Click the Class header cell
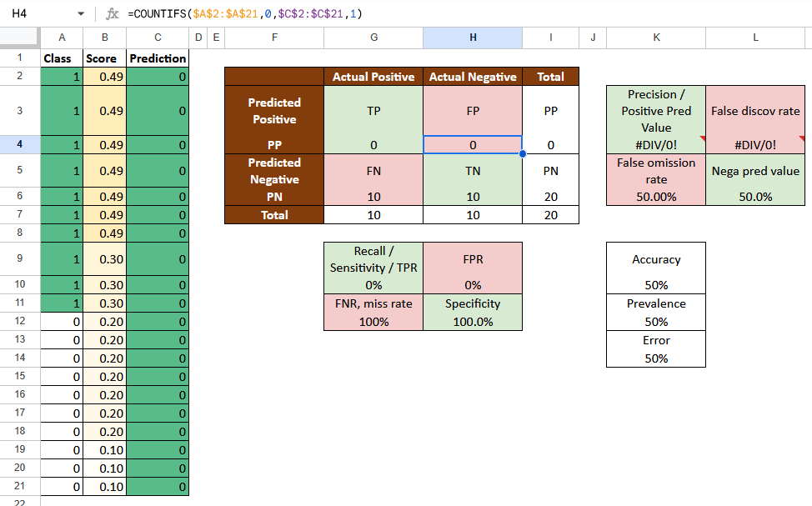Viewport: 812px width, 506px height. point(62,58)
